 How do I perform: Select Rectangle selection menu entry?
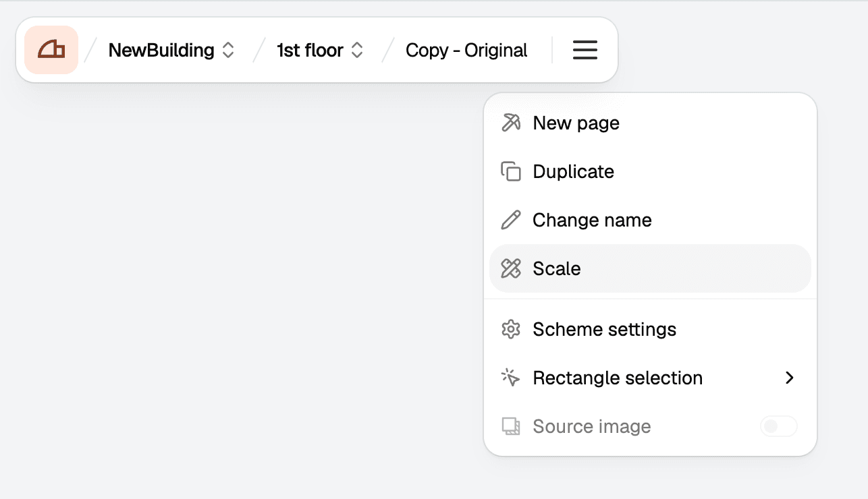click(x=650, y=378)
